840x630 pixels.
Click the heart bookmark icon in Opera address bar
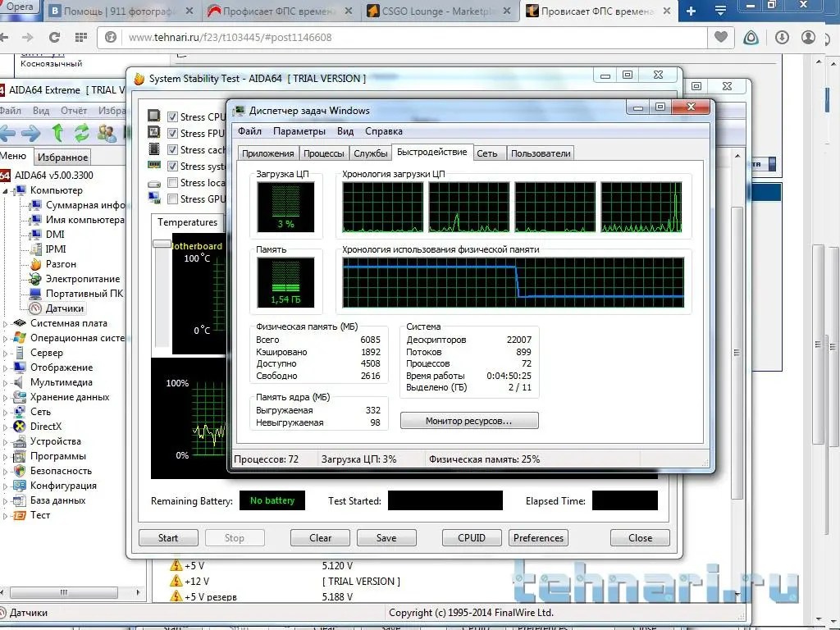point(720,38)
